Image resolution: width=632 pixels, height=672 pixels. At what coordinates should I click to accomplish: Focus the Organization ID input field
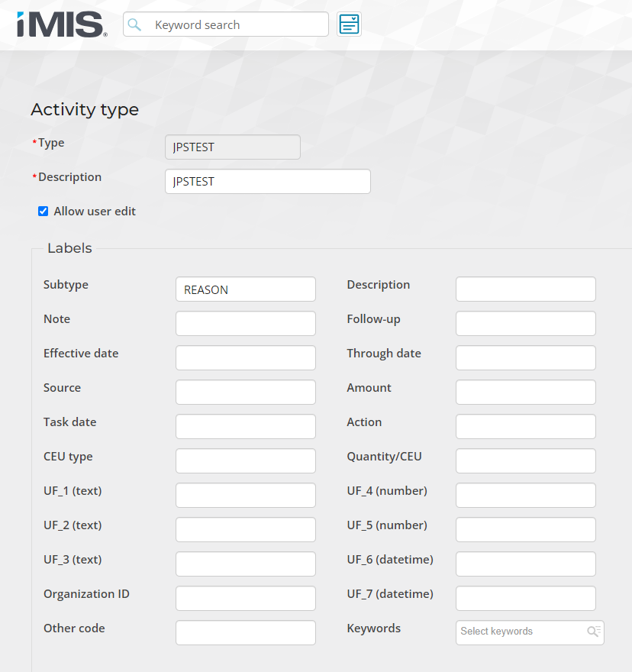[x=245, y=599]
